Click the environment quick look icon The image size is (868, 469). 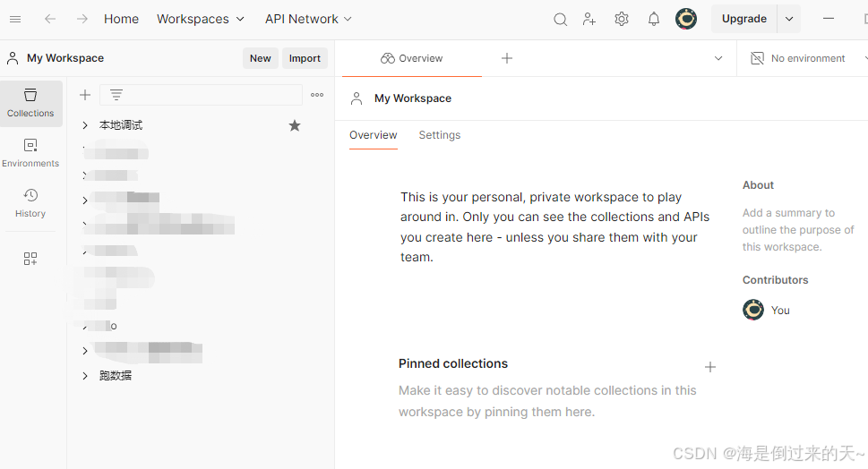click(x=756, y=58)
